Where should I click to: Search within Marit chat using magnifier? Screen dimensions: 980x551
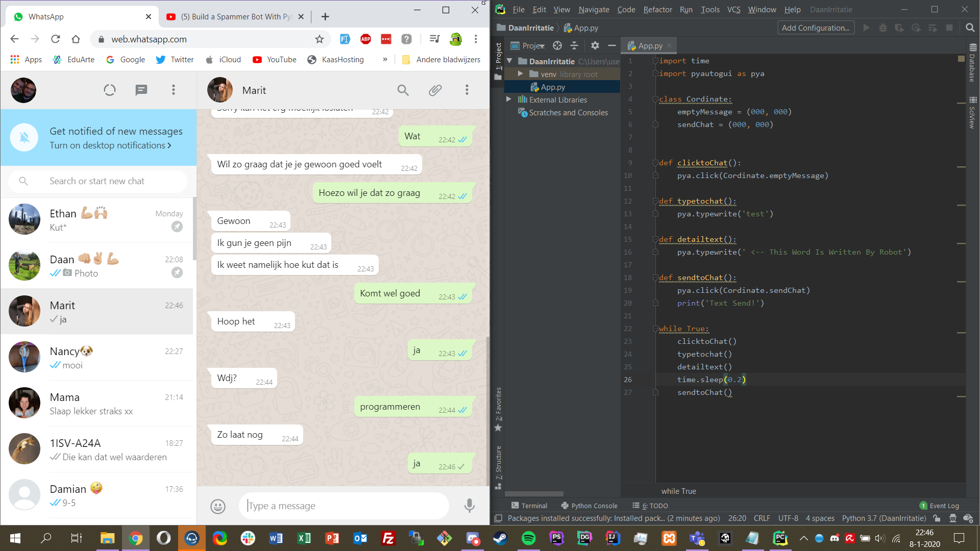click(403, 90)
